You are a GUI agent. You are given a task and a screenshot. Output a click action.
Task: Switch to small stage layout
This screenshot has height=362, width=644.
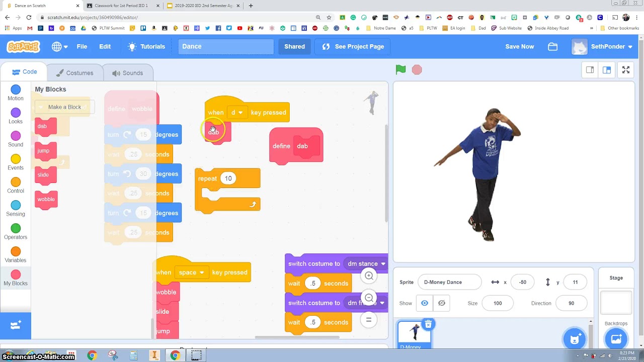click(590, 70)
